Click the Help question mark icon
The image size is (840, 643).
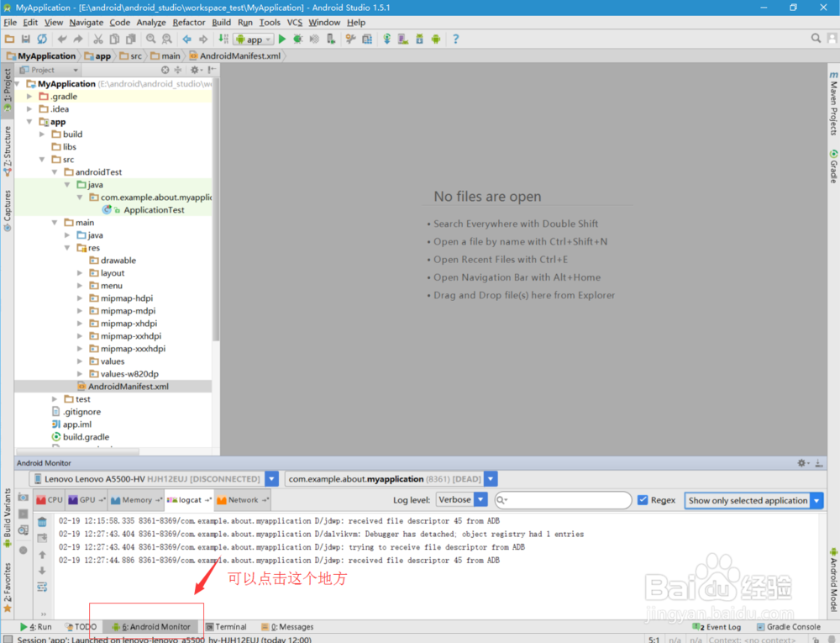456,40
